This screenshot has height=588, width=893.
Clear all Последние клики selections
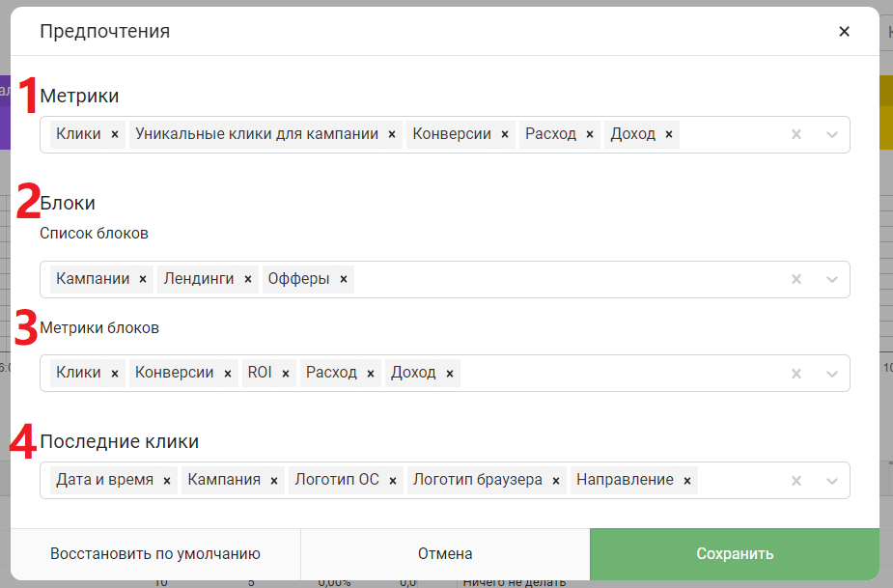[796, 480]
